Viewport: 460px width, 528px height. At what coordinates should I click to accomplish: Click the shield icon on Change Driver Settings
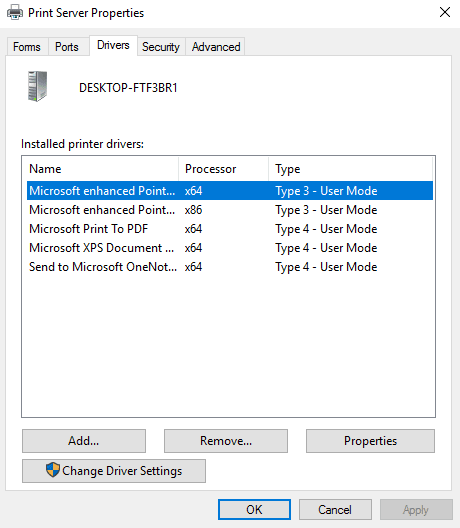coord(53,470)
